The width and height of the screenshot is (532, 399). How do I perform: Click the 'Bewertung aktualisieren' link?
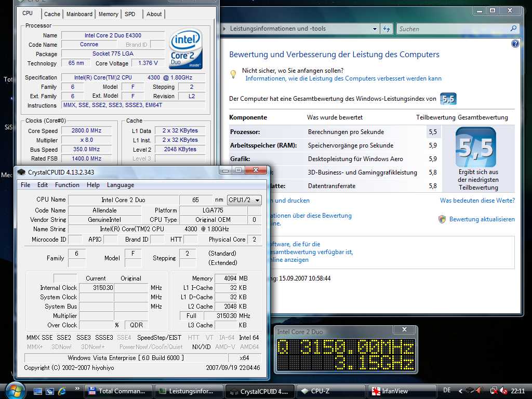pos(482,219)
